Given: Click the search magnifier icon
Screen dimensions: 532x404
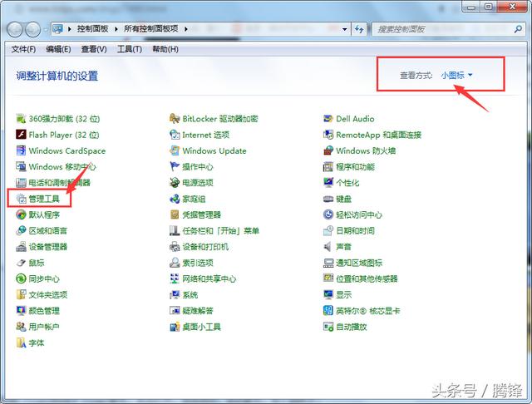Looking at the screenshot, I should (x=518, y=30).
